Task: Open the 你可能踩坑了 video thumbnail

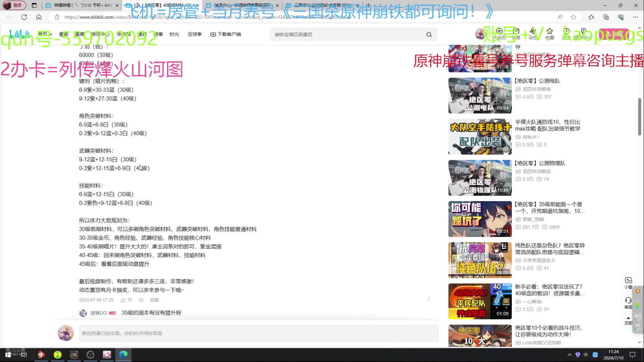Action: click(x=480, y=219)
